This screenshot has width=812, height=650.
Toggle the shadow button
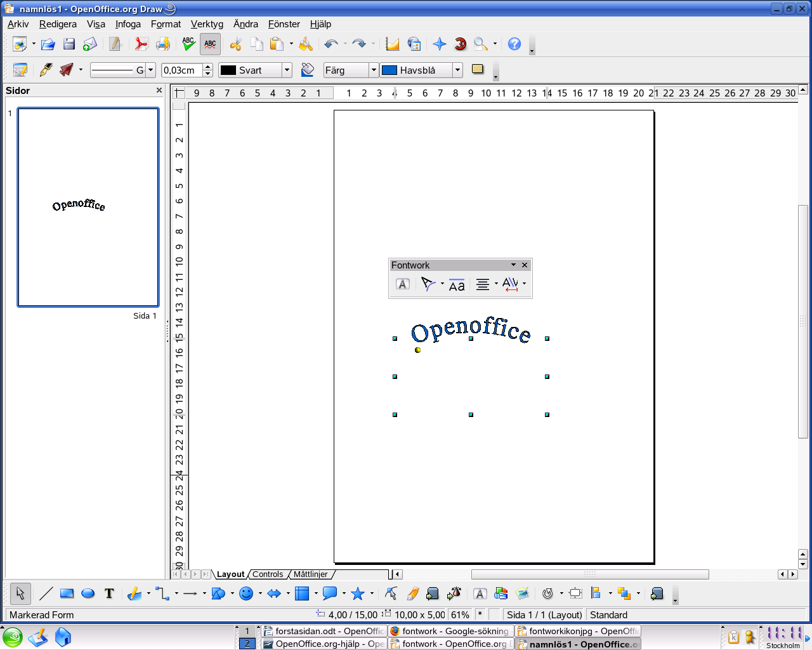click(478, 70)
